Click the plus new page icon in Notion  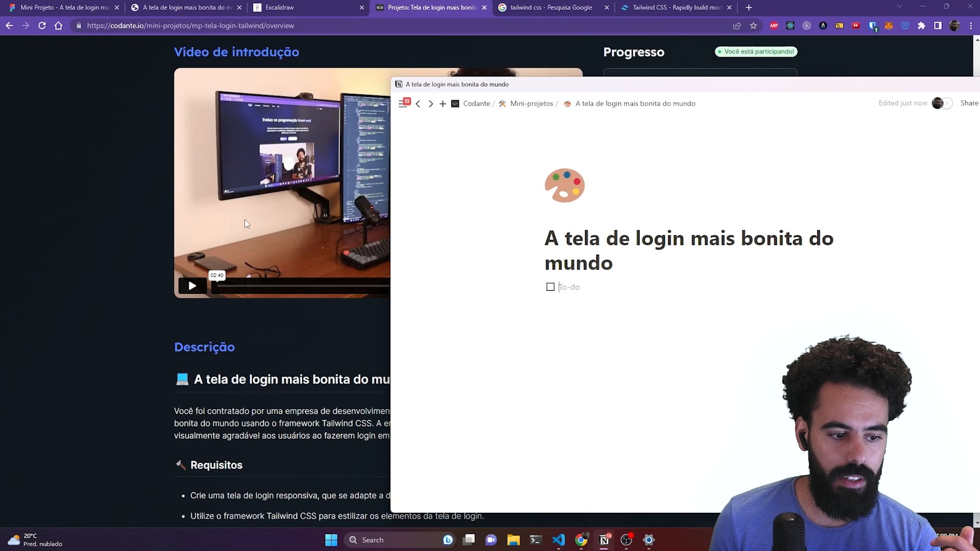443,104
